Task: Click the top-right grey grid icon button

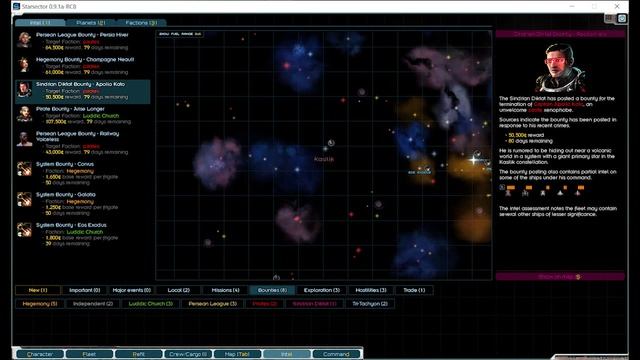Action: 609,18
